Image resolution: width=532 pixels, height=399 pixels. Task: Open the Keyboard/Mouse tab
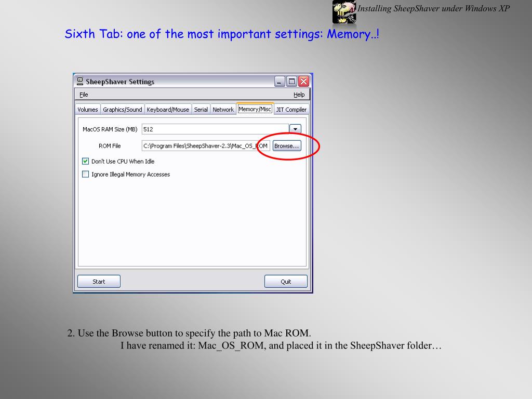(168, 110)
